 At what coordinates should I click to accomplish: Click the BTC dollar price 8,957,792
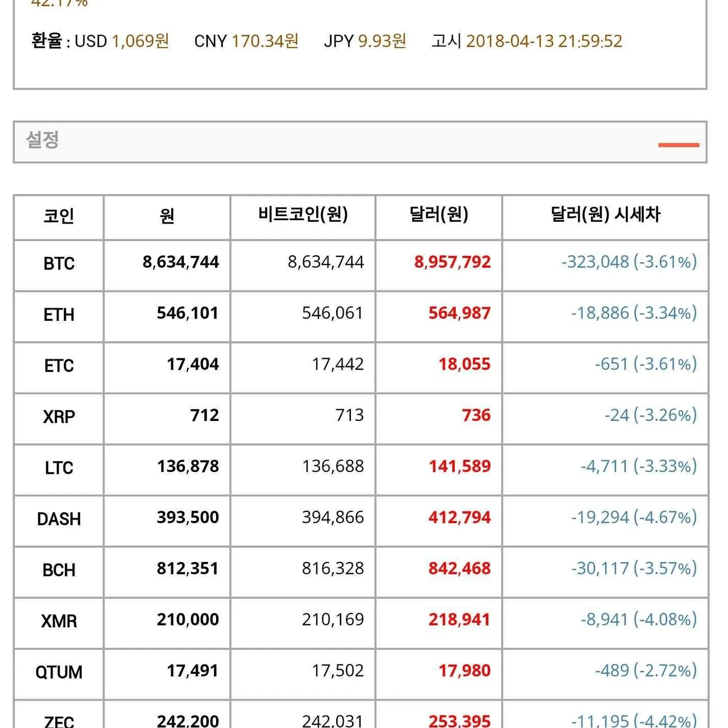pos(452,262)
